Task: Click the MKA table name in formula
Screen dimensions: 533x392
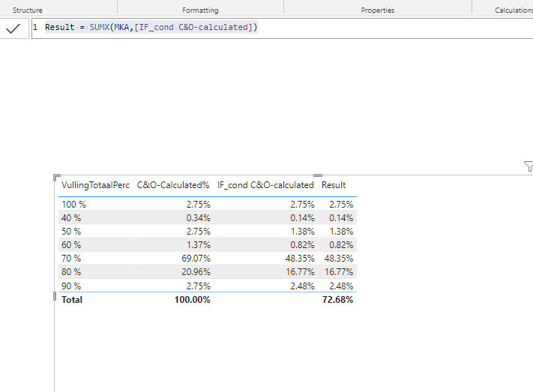Action: tap(121, 27)
